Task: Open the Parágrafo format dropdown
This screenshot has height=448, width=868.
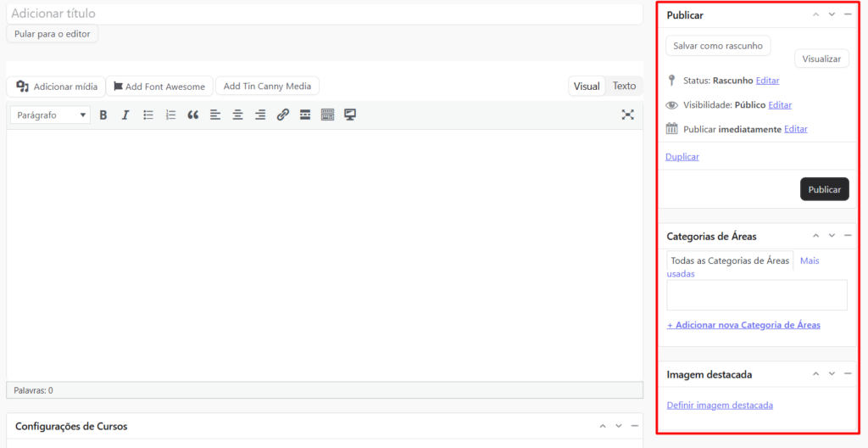Action: tap(51, 115)
